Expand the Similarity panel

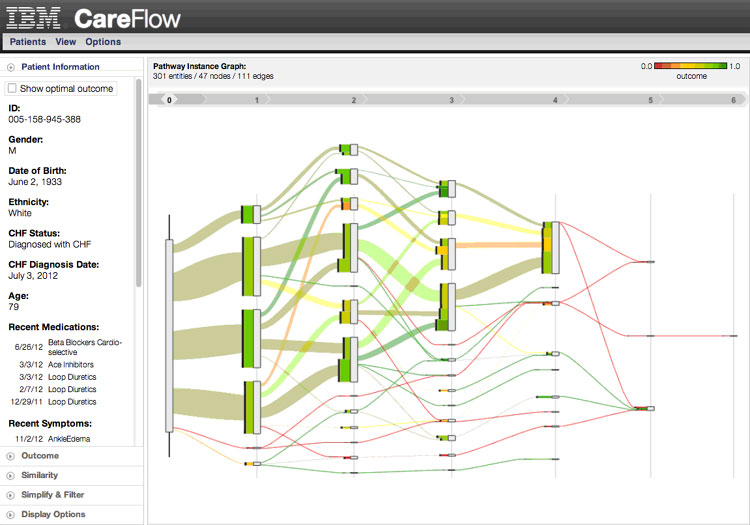coord(11,475)
